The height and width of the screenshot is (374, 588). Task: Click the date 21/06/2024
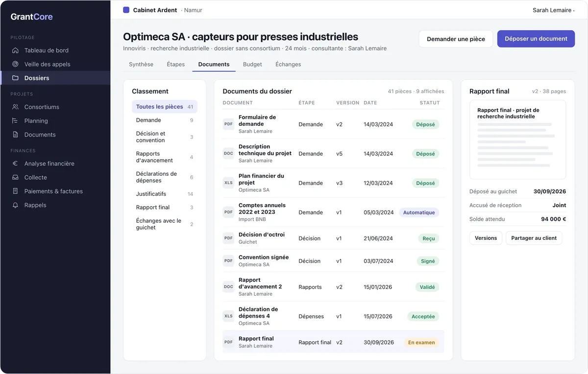378,238
